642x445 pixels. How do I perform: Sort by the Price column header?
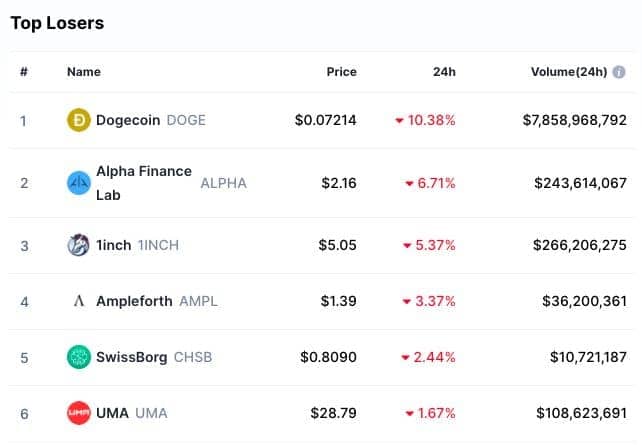click(x=341, y=72)
